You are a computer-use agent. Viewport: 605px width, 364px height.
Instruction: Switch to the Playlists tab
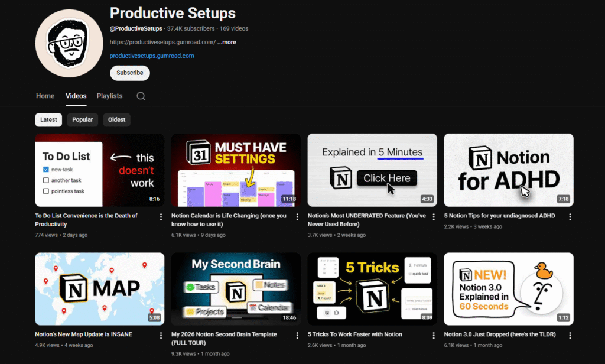pos(109,96)
